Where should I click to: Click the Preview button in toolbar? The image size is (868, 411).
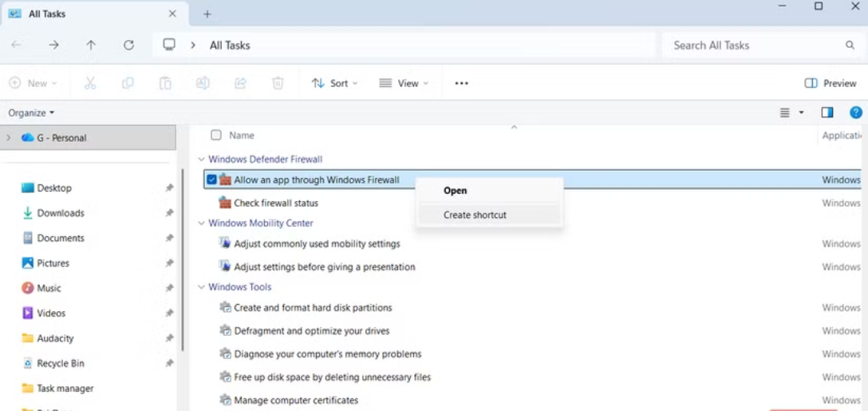point(831,83)
